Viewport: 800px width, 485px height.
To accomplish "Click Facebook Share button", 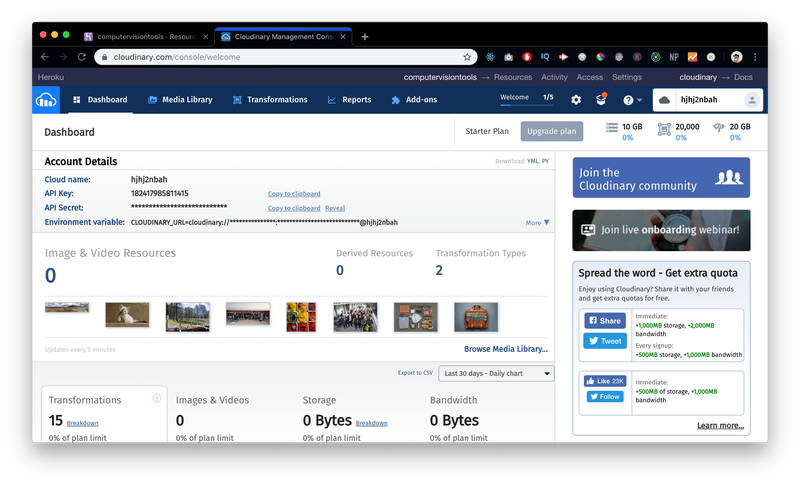I will click(x=605, y=321).
